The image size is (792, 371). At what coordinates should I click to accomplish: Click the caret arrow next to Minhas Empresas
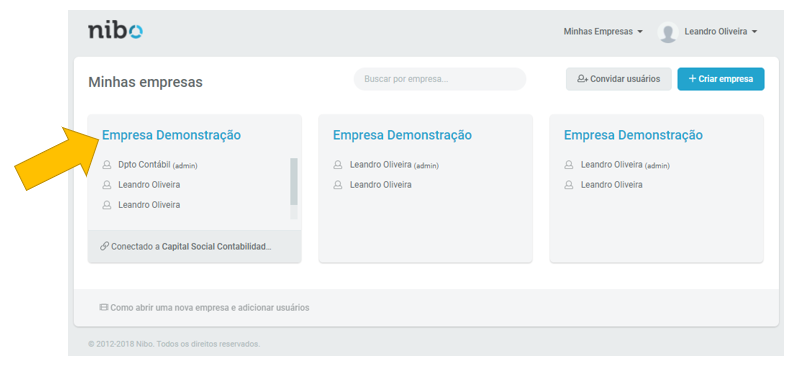[x=640, y=32]
